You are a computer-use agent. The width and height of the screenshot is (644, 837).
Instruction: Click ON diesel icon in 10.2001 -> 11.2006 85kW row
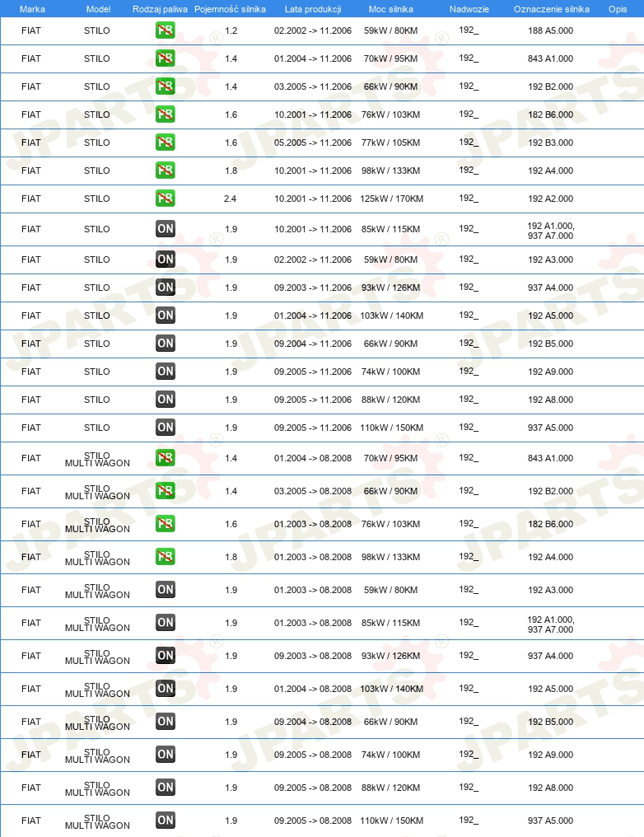[166, 229]
